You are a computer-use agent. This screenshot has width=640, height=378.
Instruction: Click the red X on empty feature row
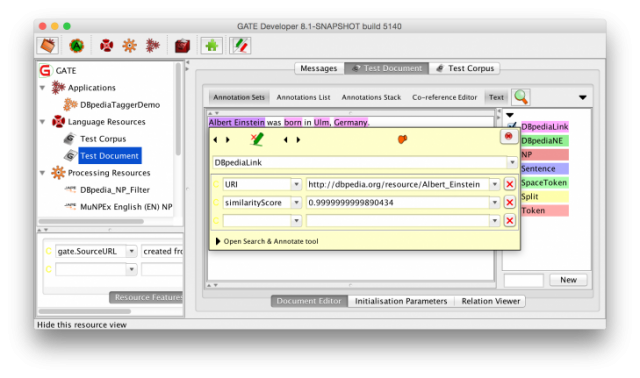(x=509, y=221)
